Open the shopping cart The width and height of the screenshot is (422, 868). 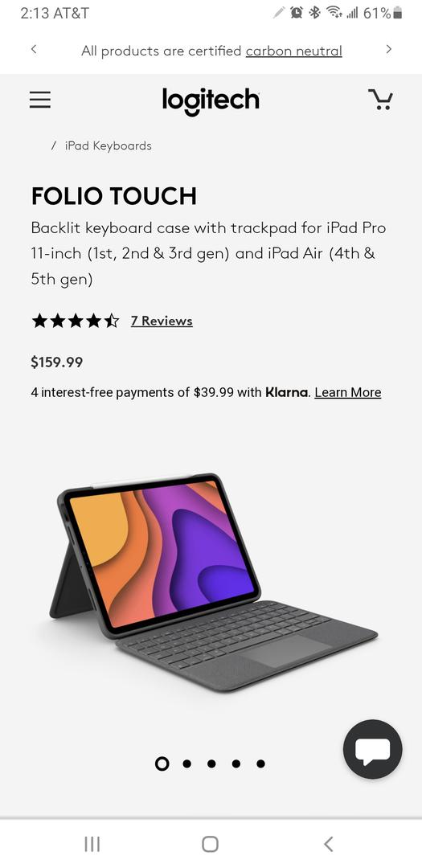(x=380, y=100)
